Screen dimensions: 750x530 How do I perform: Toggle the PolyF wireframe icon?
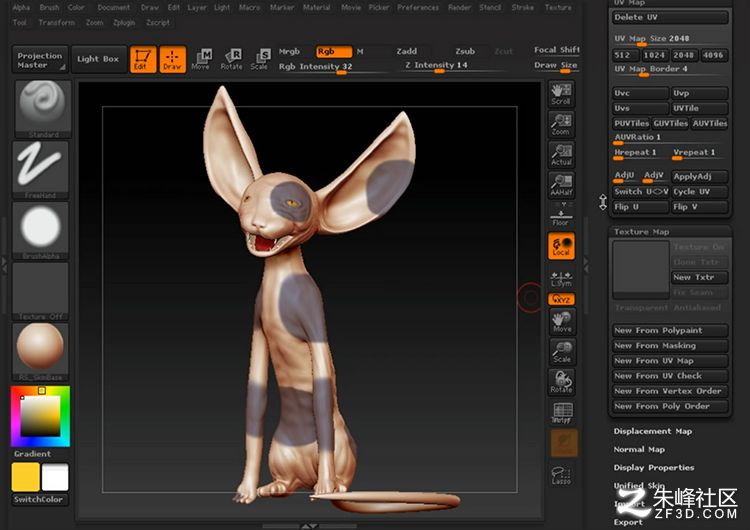coord(562,412)
